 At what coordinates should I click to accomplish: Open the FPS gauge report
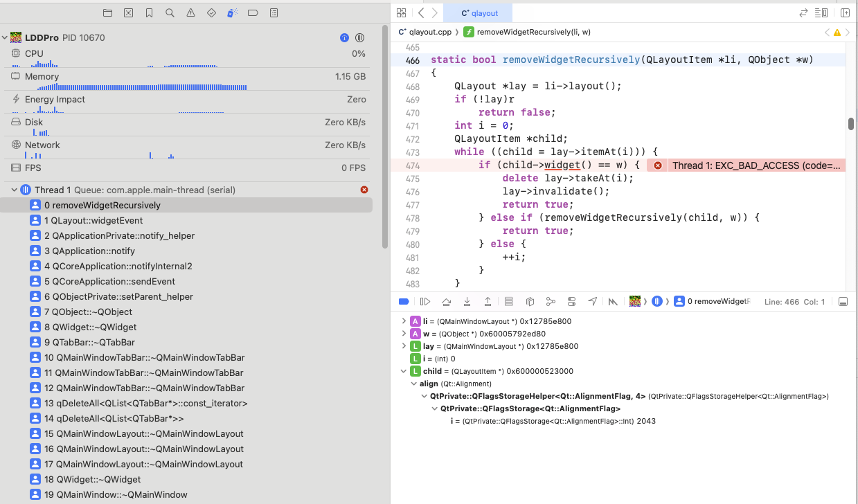[x=188, y=168]
